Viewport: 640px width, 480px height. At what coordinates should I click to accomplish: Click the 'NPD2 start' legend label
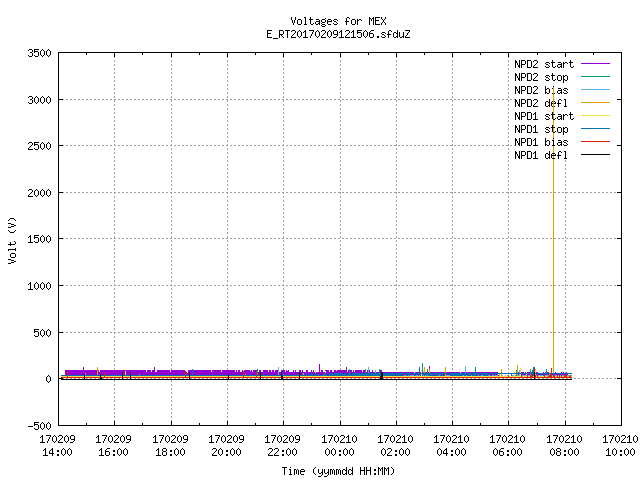544,64
